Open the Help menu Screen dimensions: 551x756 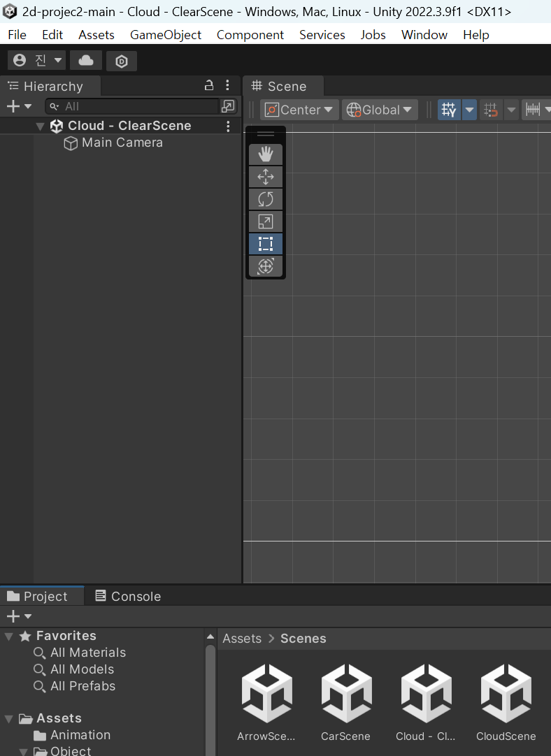475,35
